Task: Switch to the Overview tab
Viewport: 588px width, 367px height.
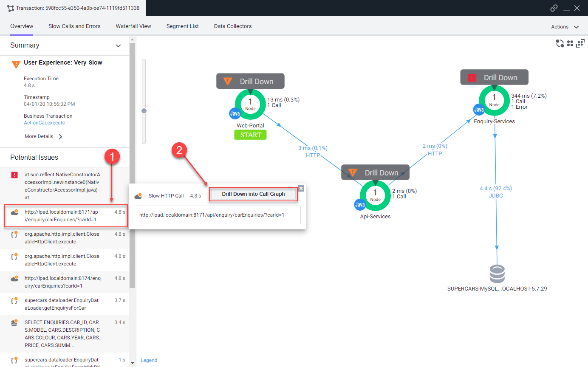Action: [22, 26]
